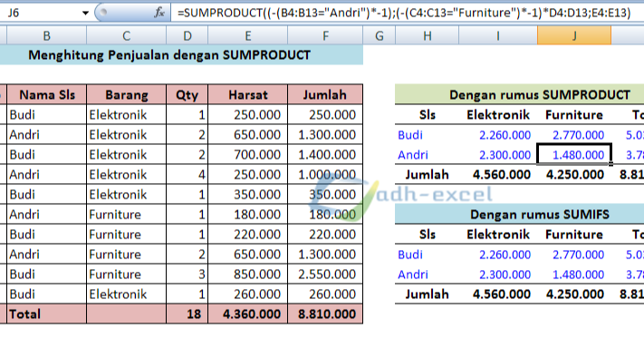
Task: Select Harsat cell with value 700.000
Action: 248,154
